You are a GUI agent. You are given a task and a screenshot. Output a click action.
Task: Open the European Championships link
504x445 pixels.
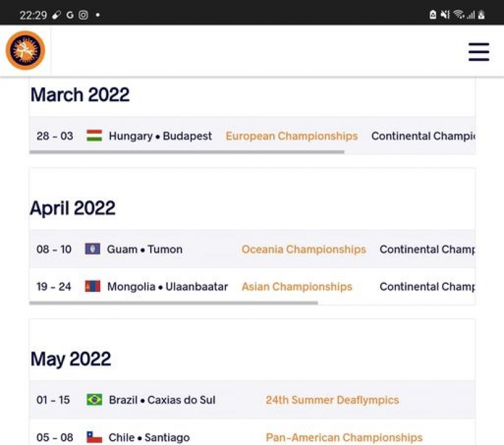(291, 136)
